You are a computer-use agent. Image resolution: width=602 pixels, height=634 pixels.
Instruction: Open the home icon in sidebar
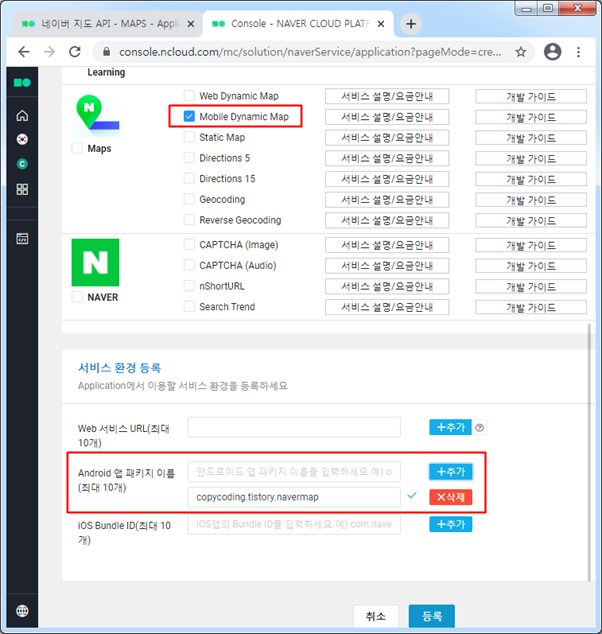click(22, 116)
